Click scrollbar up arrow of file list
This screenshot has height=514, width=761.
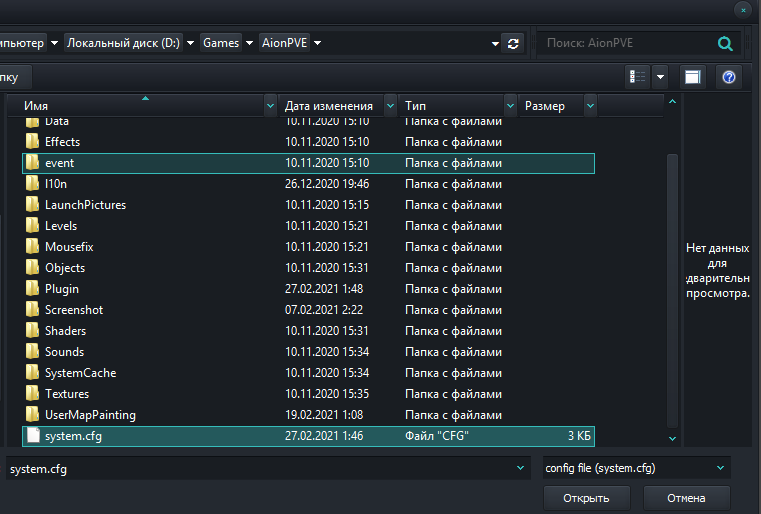click(672, 101)
